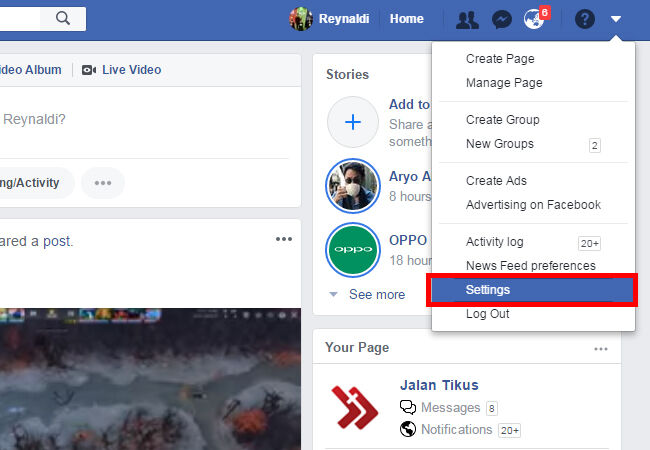Choose Log Out menu item
650x450 pixels.
pyautogui.click(x=533, y=314)
